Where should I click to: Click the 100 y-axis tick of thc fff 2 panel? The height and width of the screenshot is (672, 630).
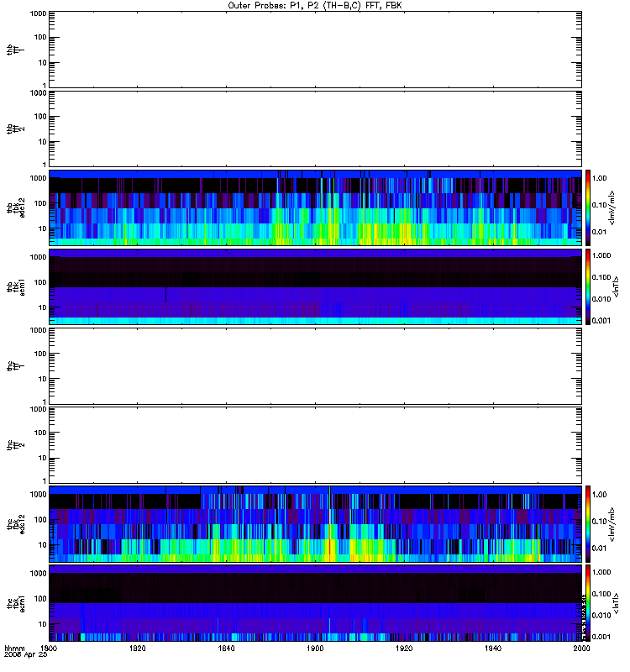pos(40,433)
